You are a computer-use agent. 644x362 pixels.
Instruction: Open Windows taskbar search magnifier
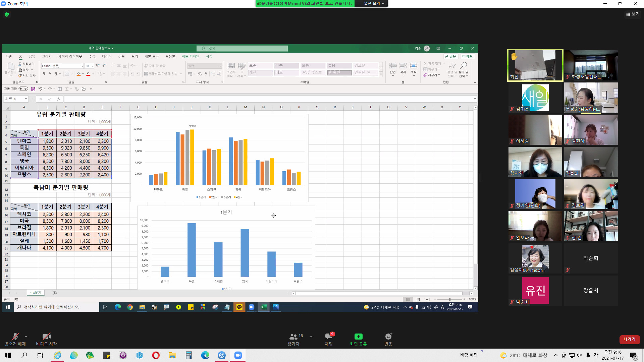pyautogui.click(x=24, y=355)
